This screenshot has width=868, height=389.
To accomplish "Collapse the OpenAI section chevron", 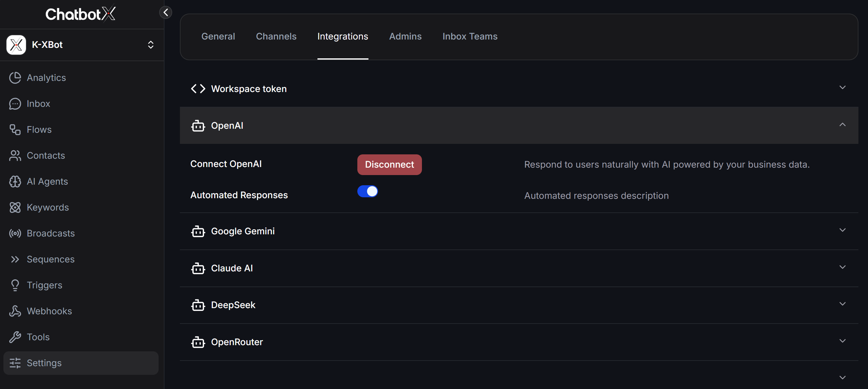I will pyautogui.click(x=842, y=125).
